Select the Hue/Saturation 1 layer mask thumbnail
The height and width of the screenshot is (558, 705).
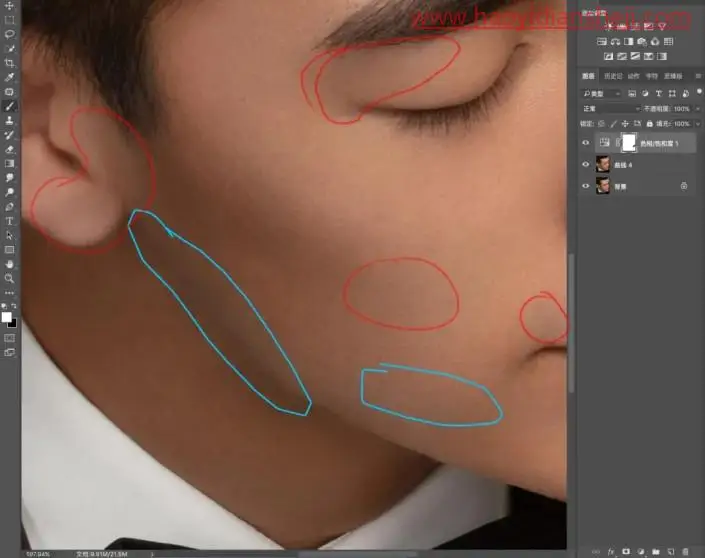[x=629, y=143]
